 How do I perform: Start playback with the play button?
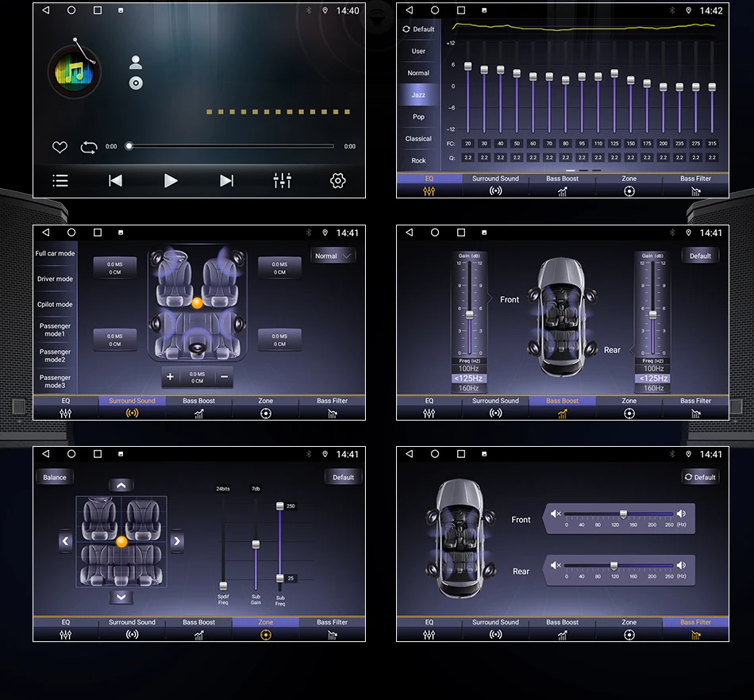tap(171, 181)
